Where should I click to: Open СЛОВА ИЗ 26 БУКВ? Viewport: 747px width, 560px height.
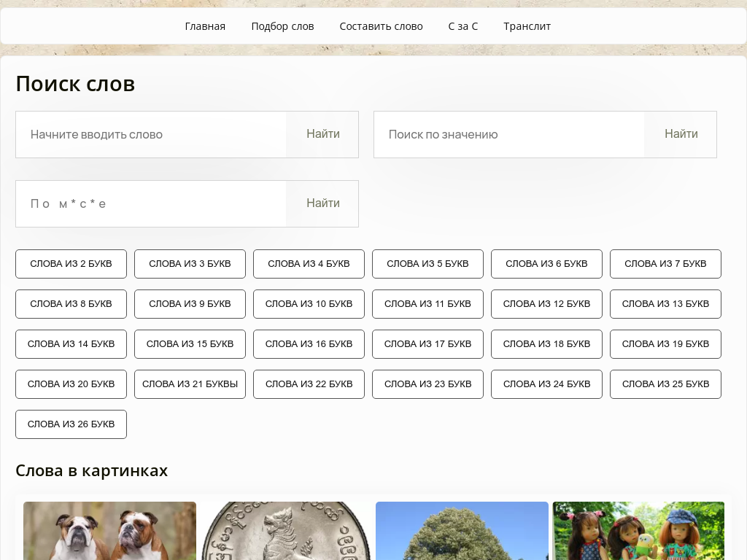(71, 424)
